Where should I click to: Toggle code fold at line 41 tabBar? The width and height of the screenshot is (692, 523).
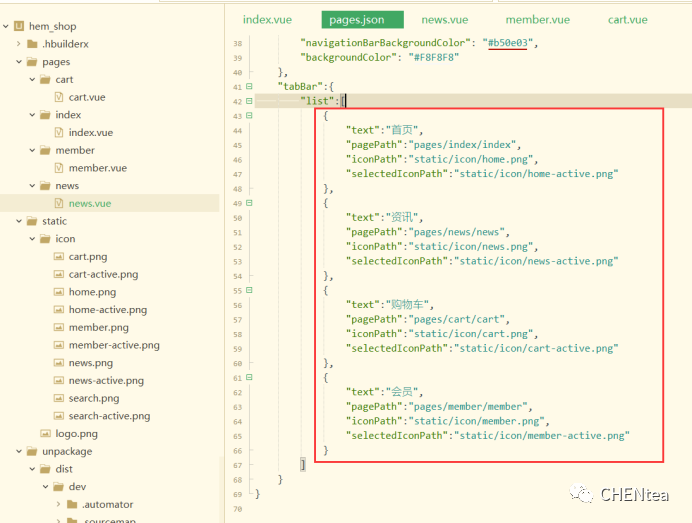[x=249, y=86]
